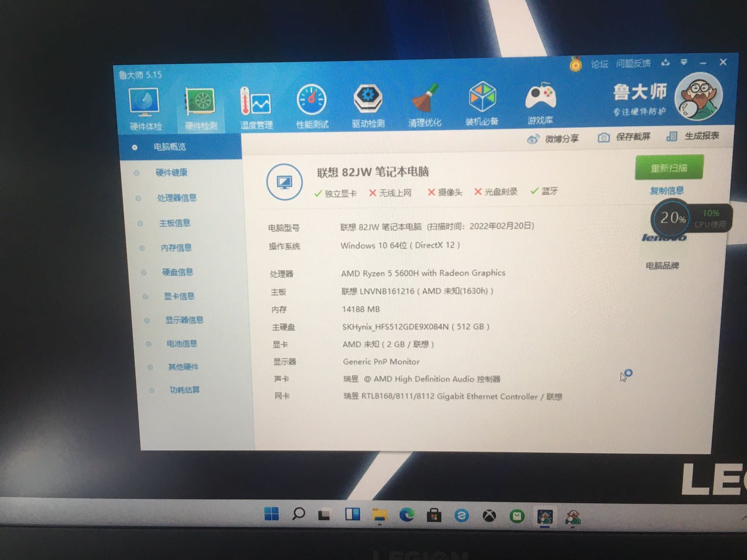
Task: Click the 10% CPU使用 floating indicator
Action: click(710, 218)
